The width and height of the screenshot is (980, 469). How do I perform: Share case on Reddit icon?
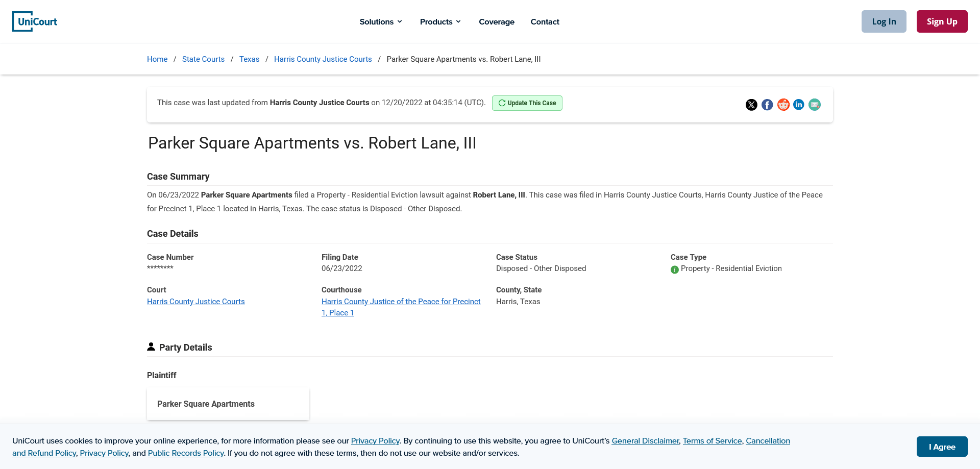[x=783, y=105]
